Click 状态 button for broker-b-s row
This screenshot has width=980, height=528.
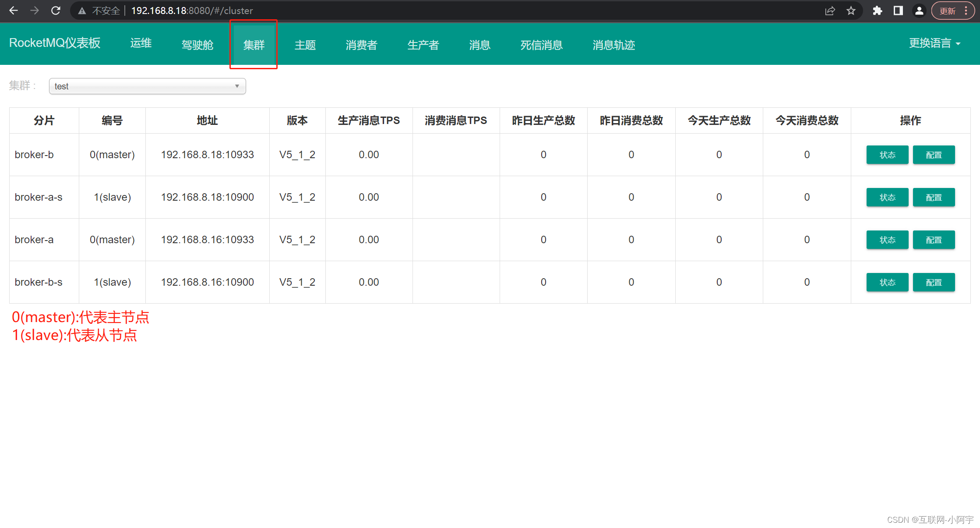[x=888, y=283]
